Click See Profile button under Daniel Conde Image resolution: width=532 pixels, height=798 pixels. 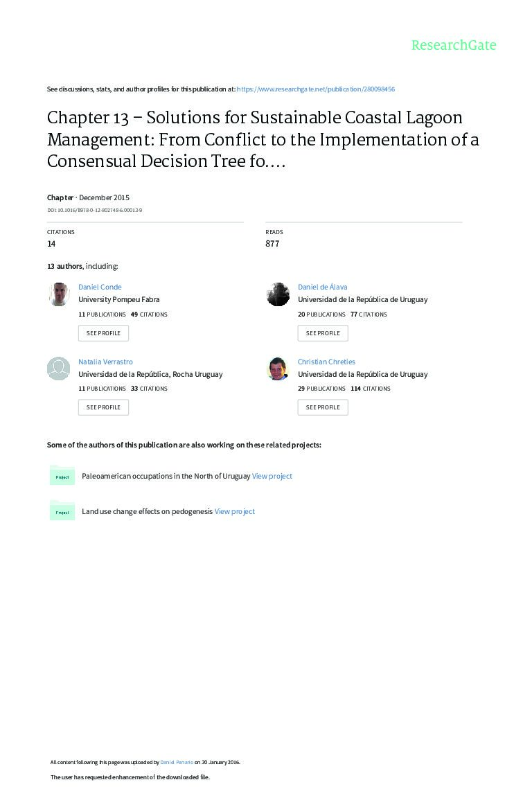pyautogui.click(x=103, y=333)
